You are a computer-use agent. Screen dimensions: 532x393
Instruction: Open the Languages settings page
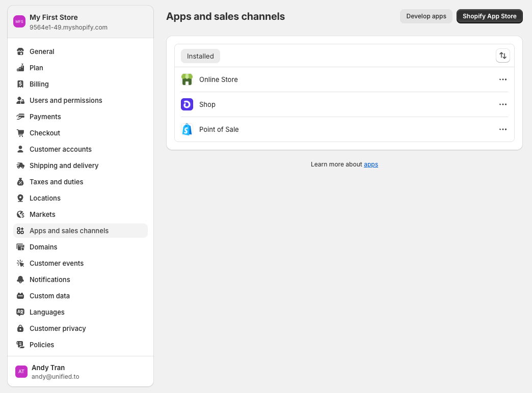81,312
